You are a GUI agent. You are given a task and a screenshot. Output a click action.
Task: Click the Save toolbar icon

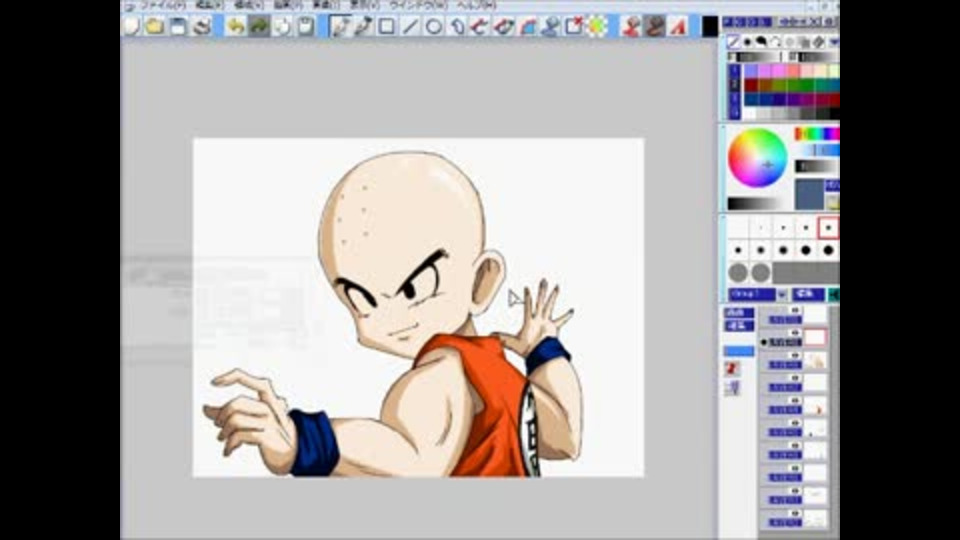[178, 26]
